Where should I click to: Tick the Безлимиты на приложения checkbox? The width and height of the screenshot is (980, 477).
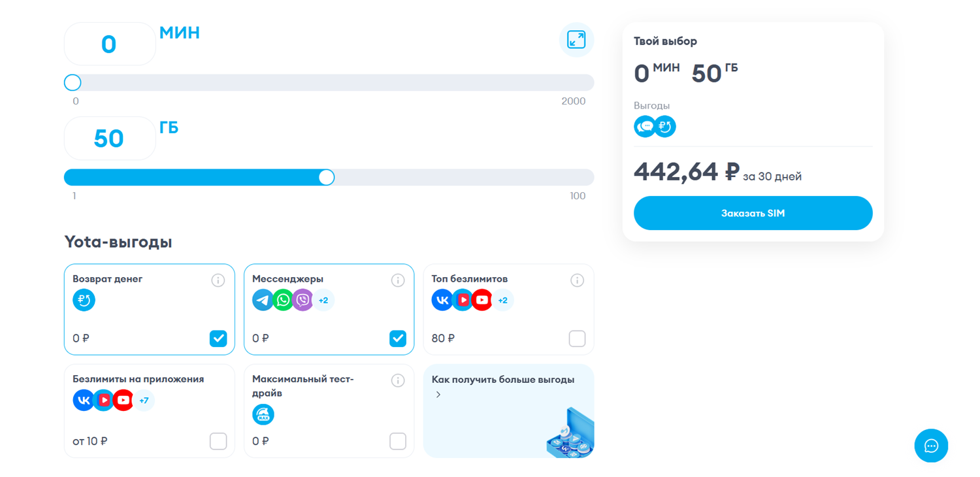click(x=218, y=441)
